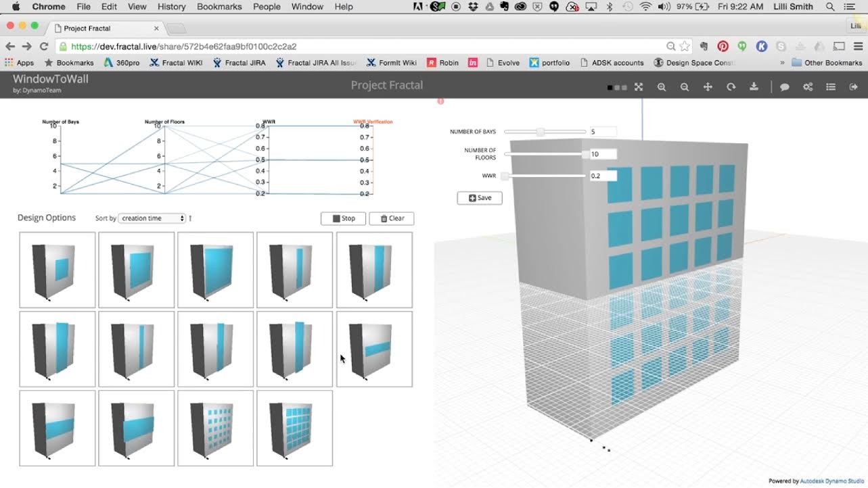Screen dimensions: 868x488
Task: Open the Sort by creation time dropdown
Action: coord(152,218)
